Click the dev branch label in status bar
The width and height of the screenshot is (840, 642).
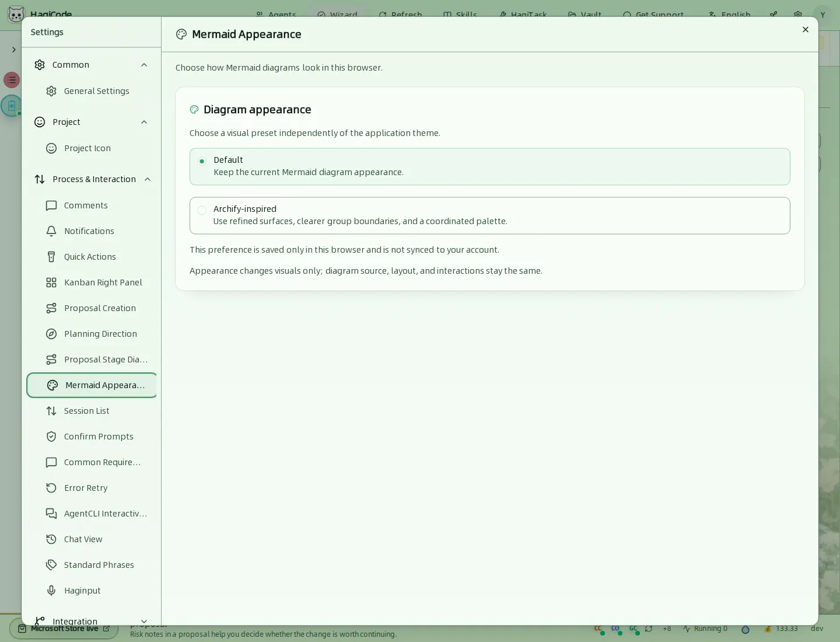[817, 629]
